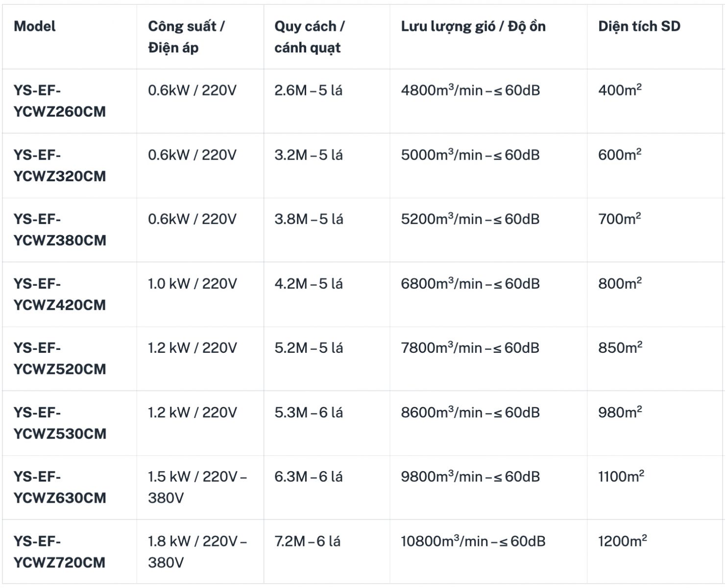Select the 7.2M – 6 lá blade spec

(307, 541)
